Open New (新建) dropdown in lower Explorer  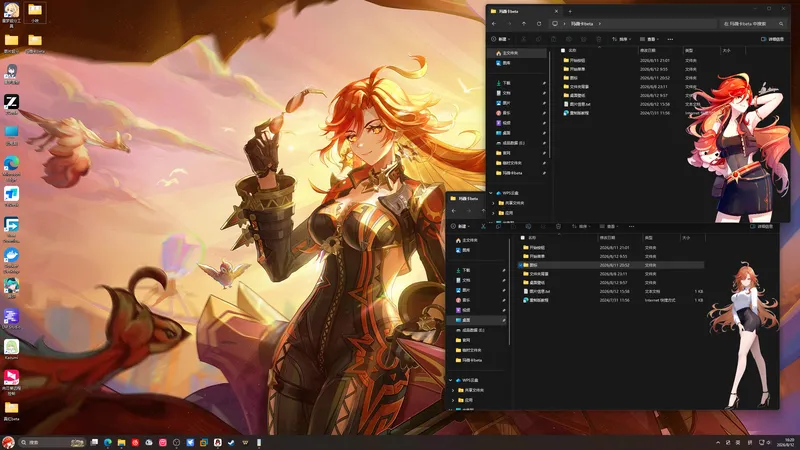click(461, 227)
